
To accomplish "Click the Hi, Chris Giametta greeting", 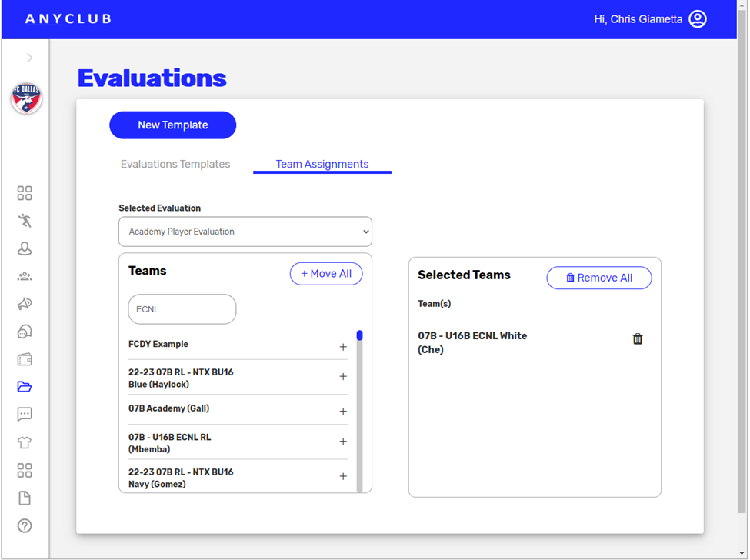I will click(638, 19).
